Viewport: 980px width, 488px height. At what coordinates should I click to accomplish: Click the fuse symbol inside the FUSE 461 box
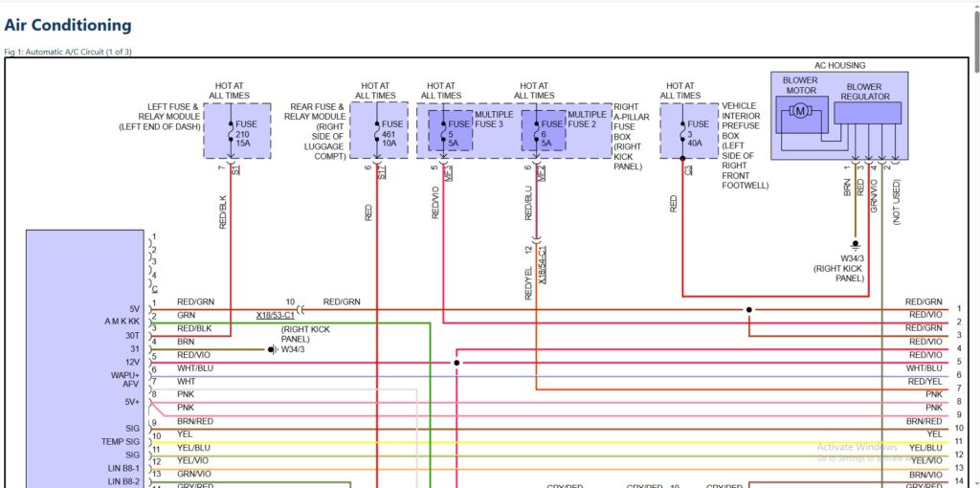coord(377,130)
